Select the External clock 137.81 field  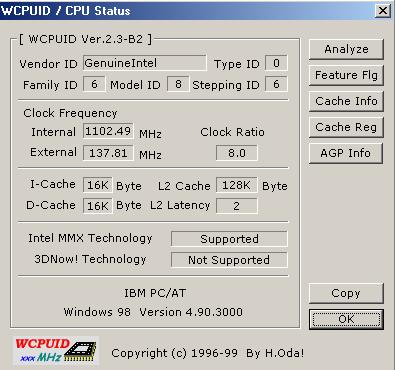(x=108, y=153)
